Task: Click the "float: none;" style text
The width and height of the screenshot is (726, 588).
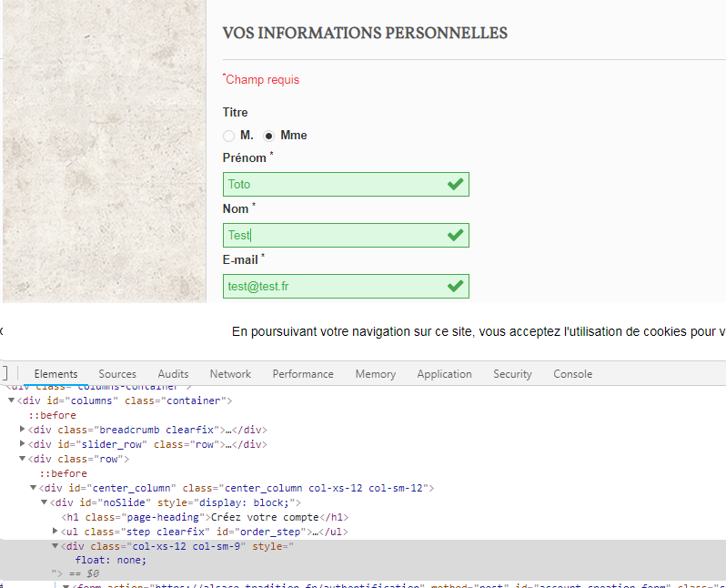Action: [x=111, y=560]
